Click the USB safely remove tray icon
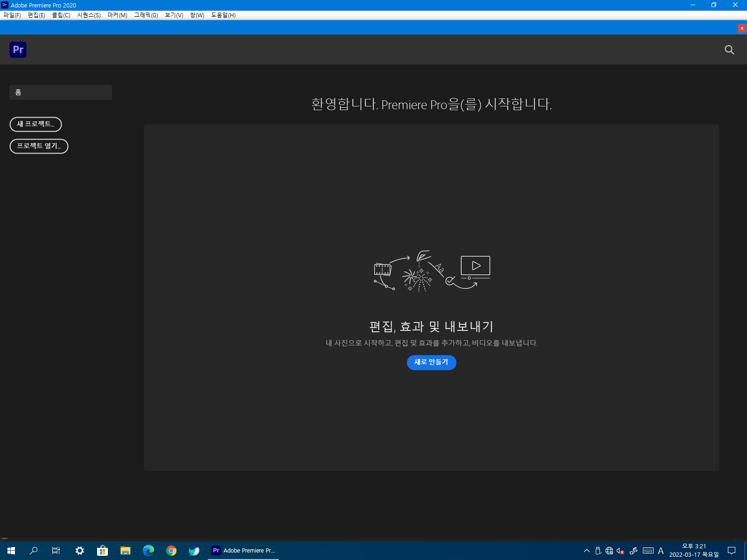Viewport: 747px width, 560px height. 598,551
